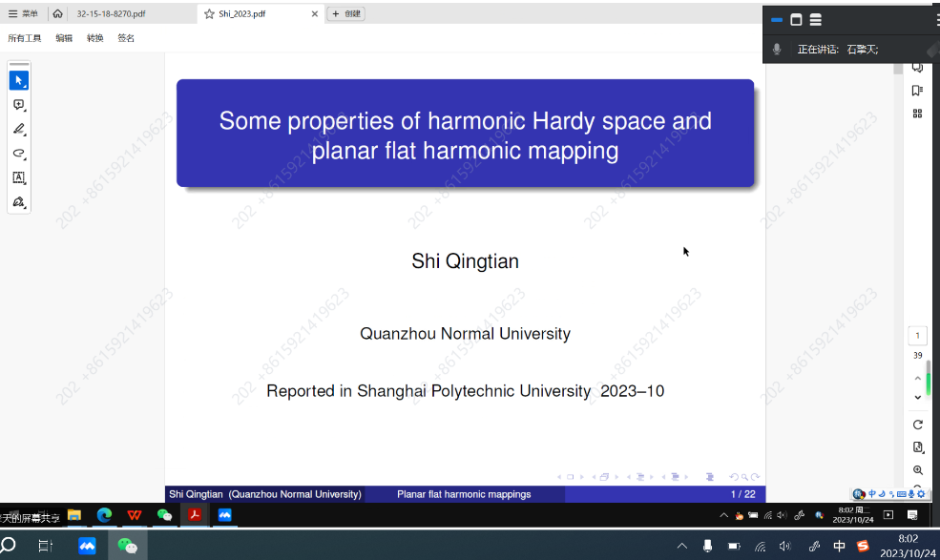The image size is (940, 560).
Task: Rotate the page with the rotate icon
Action: (x=918, y=425)
